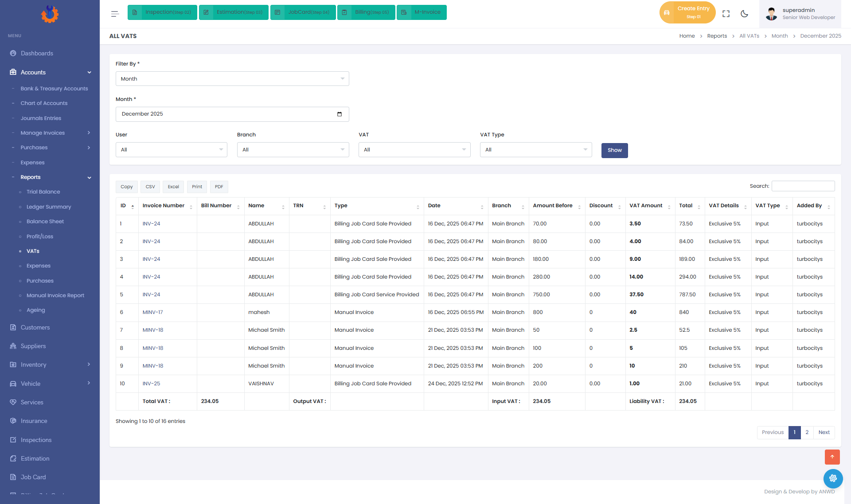This screenshot has height=504, width=851.
Task: Toggle the hamburger sidebar menu icon
Action: tap(115, 14)
